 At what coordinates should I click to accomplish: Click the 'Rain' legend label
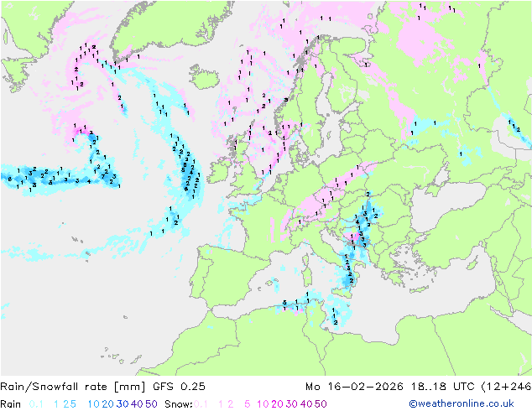pyautogui.click(x=11, y=404)
